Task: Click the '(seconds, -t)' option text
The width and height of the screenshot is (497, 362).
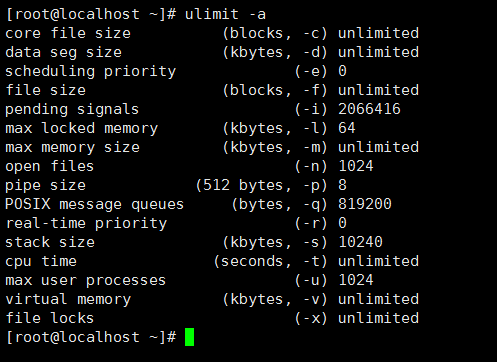Action: (271, 262)
